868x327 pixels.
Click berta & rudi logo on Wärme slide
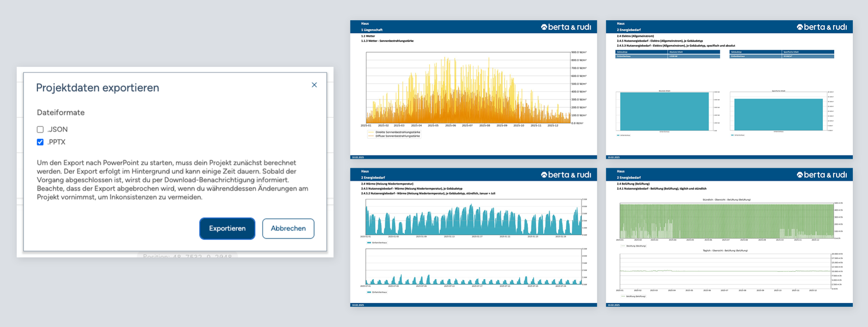(x=566, y=175)
